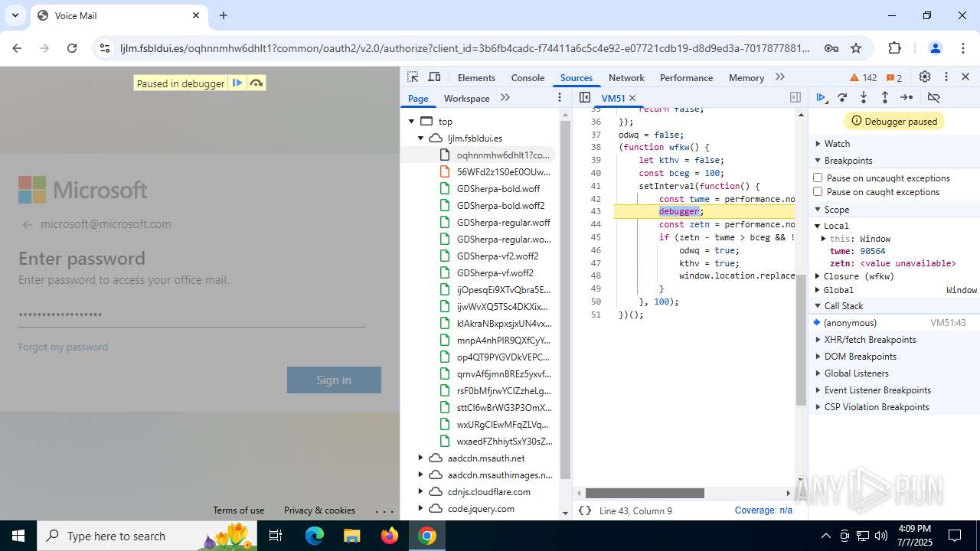Open Sources navigator more options menu
980x551 pixels.
560,97
